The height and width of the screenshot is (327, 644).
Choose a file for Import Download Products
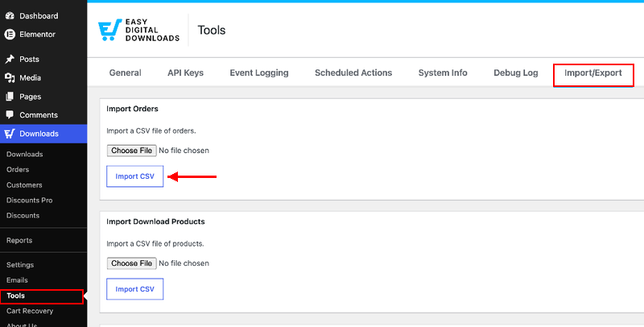pos(132,263)
